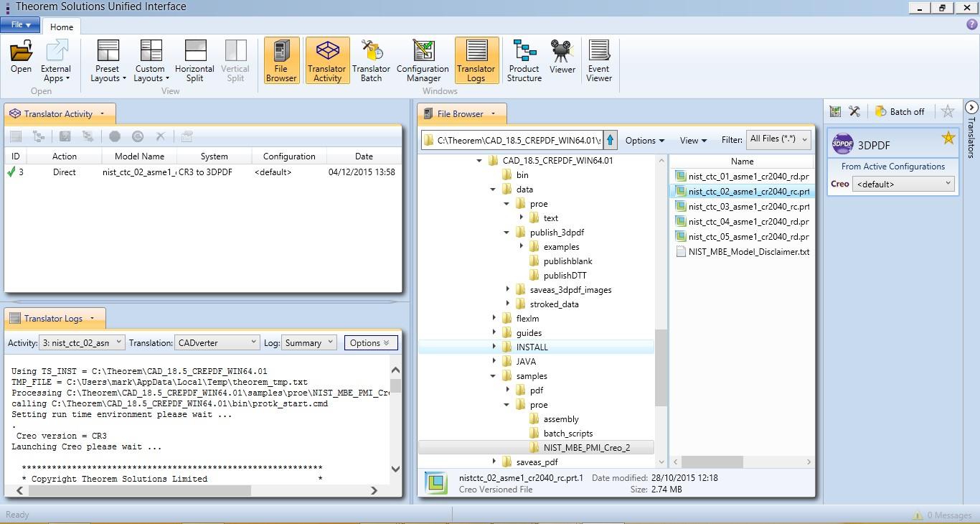Select the NIST_MBE_PMI_Creo_2 folder
The width and height of the screenshot is (980, 524).
click(586, 447)
